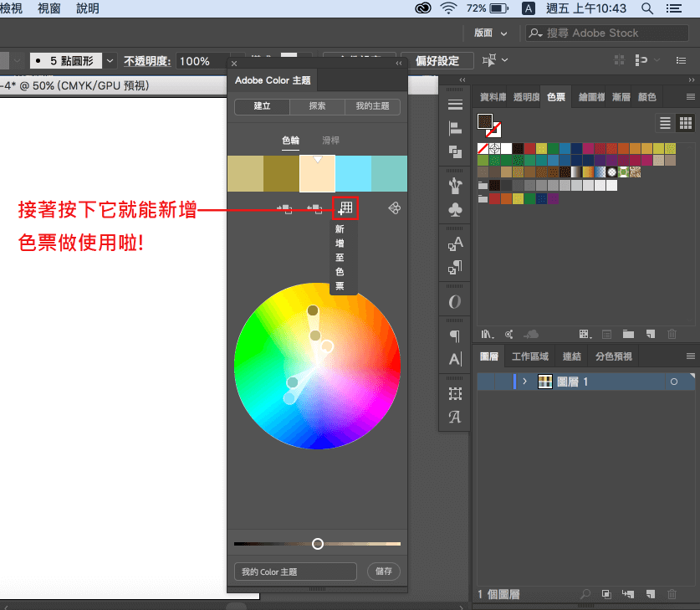The height and width of the screenshot is (610, 700).
Task: Switch to the 探索 tab
Action: tap(317, 107)
